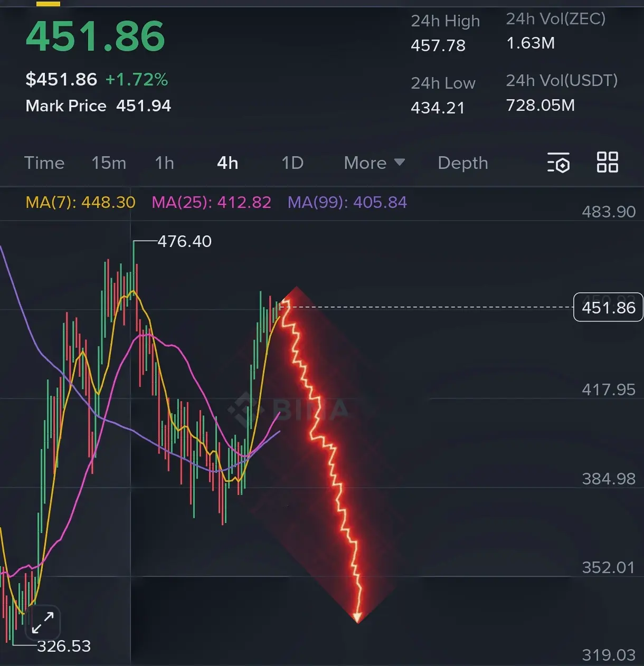Open the four-square grid layout icon
The image size is (644, 666).
[607, 162]
